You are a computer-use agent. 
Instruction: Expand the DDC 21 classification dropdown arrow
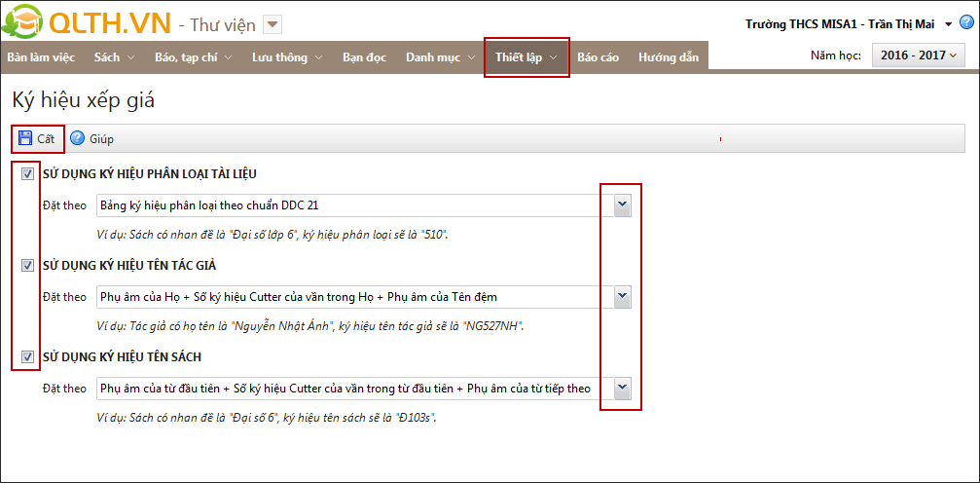622,205
